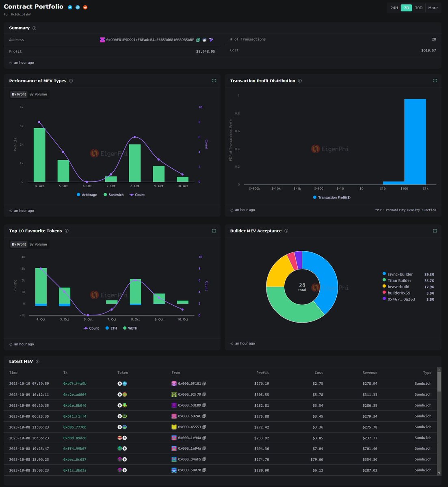The height and width of the screenshot is (487, 448).
Task: Open the More time range options
Action: point(433,8)
